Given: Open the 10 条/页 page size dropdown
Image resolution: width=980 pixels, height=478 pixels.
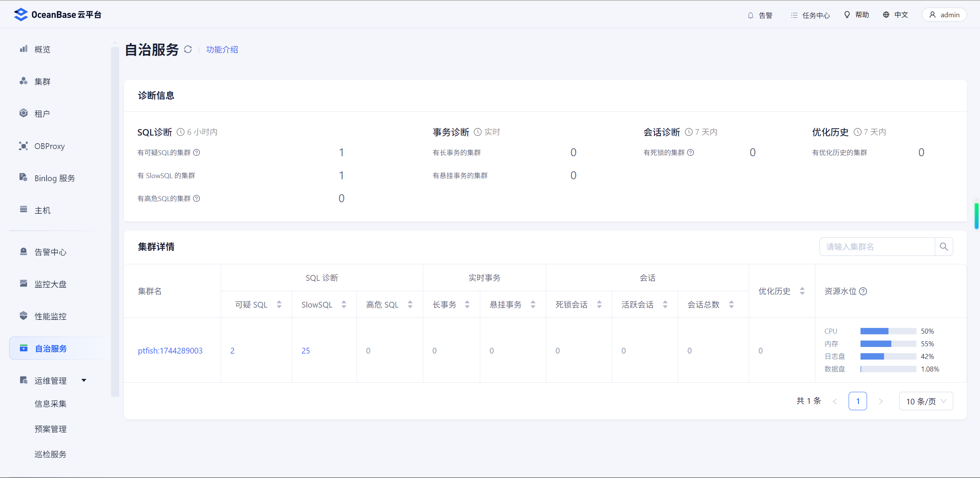Looking at the screenshot, I should point(926,401).
